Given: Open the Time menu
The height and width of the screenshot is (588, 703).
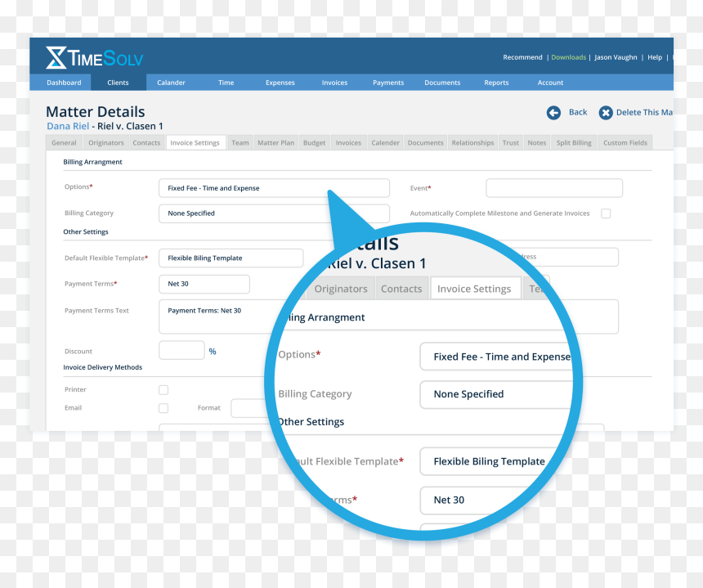Looking at the screenshot, I should [x=226, y=83].
